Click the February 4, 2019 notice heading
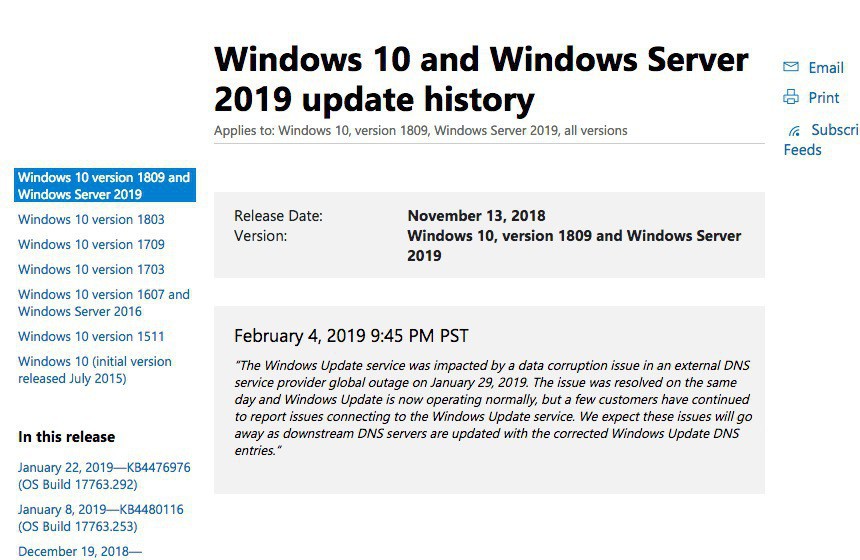The height and width of the screenshot is (560, 860). coord(351,336)
